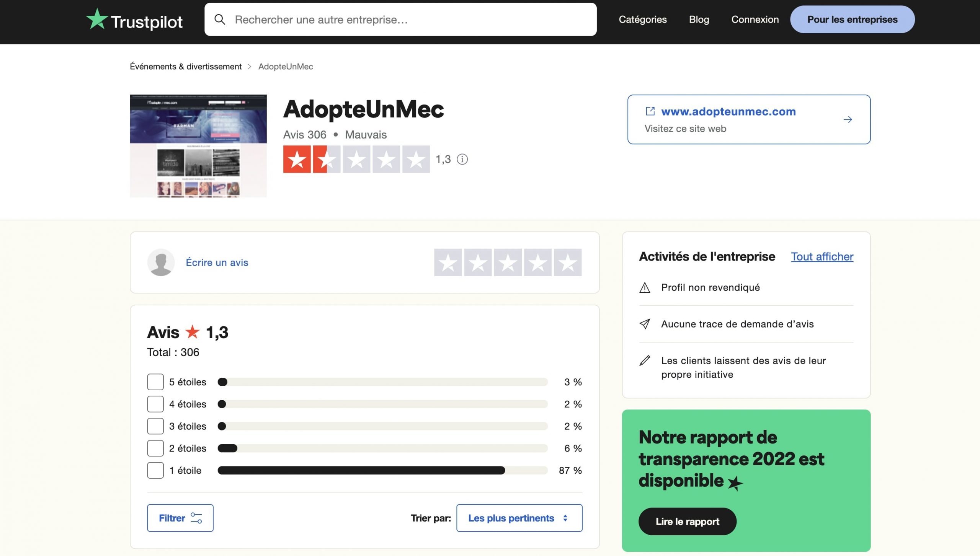Click the Lire le rapport button
The width and height of the screenshot is (980, 556).
coord(687,521)
